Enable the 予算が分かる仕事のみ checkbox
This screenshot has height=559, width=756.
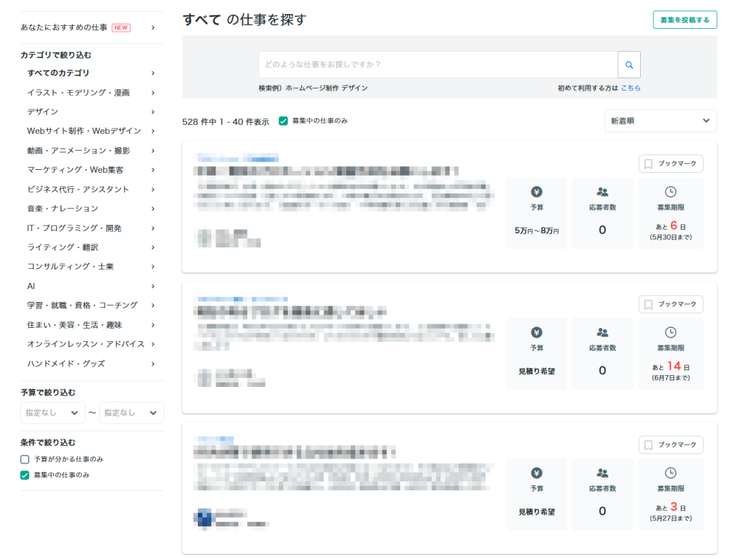pyautogui.click(x=25, y=459)
